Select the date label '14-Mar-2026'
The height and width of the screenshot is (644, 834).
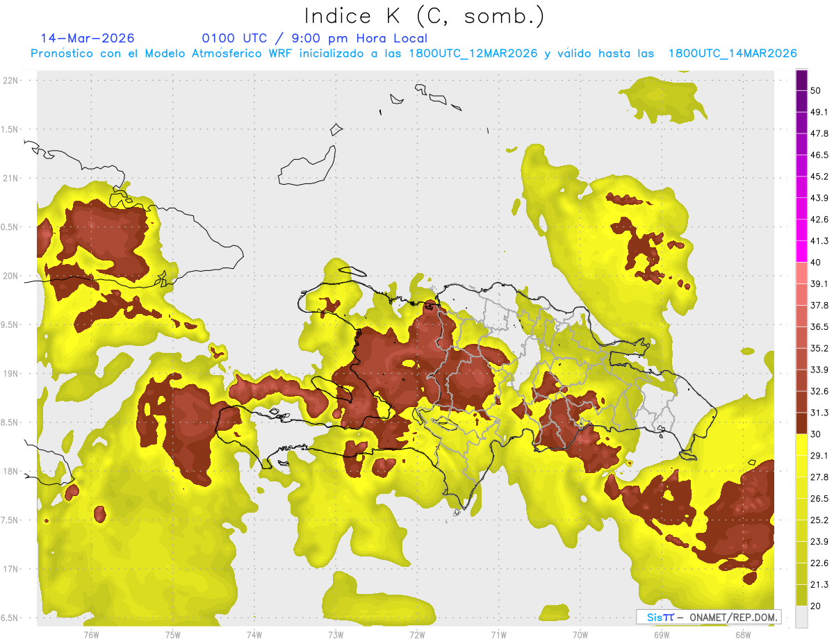coord(88,38)
